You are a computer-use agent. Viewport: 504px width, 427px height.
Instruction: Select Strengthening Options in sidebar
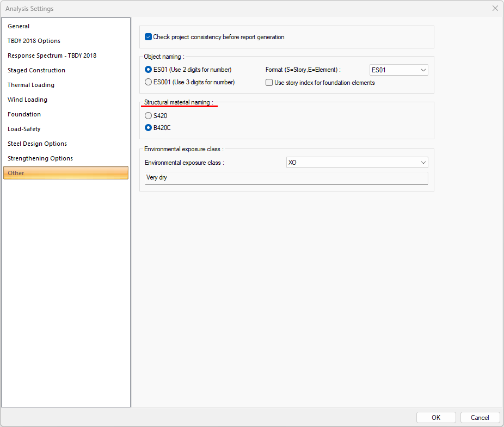tap(40, 158)
